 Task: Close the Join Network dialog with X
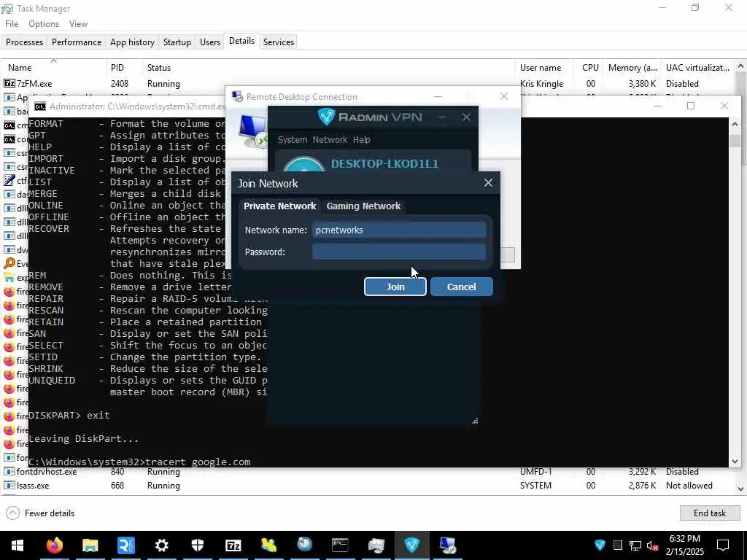488,183
